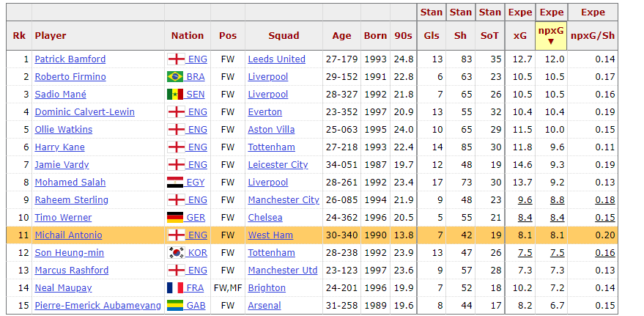This screenshot has height=316, width=644.
Task: Sort table by the npxG column header
Action: 551,36
